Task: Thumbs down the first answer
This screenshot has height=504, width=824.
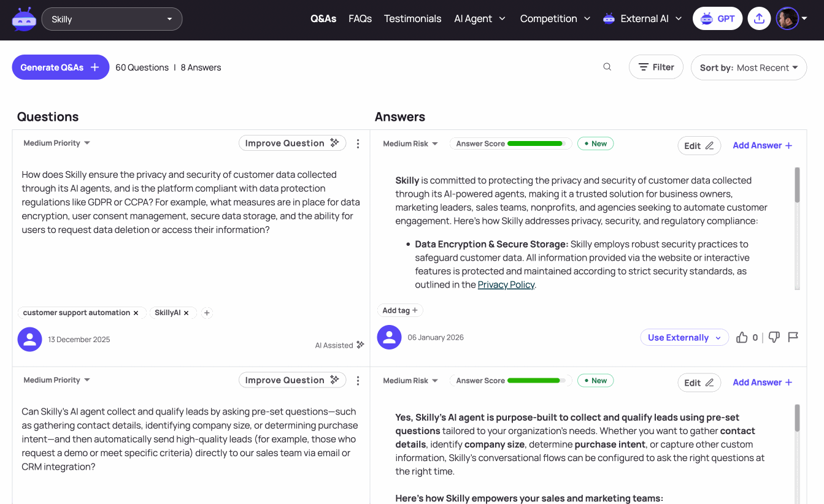Action: click(774, 337)
